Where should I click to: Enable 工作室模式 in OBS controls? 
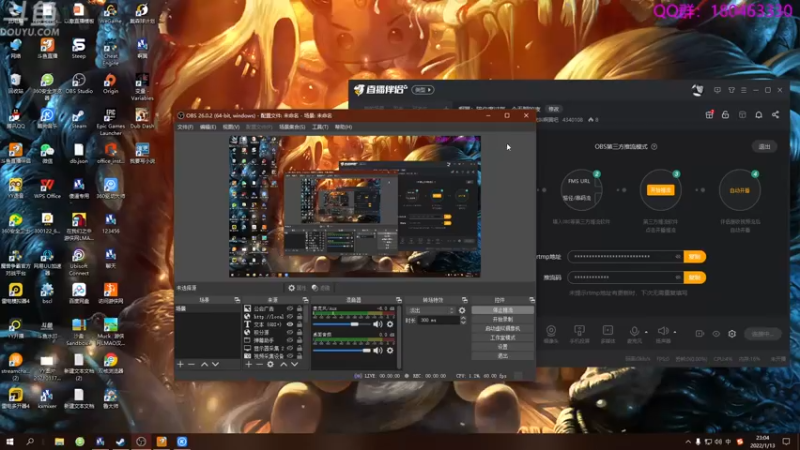coord(503,338)
